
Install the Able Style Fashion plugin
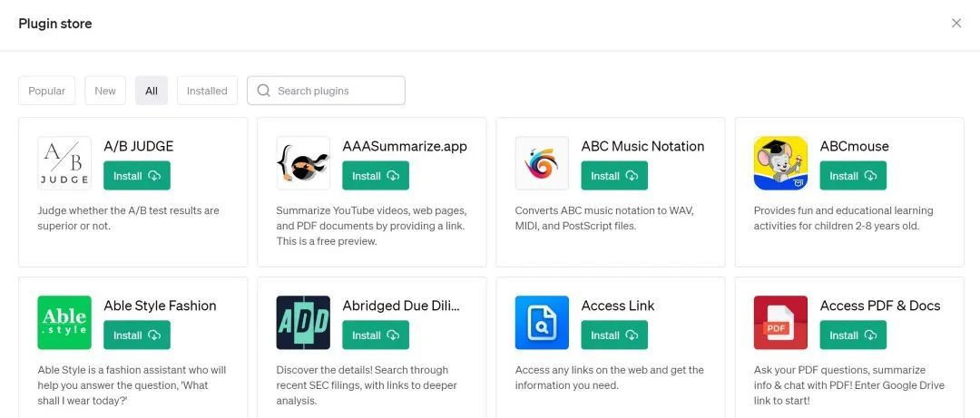click(x=137, y=335)
